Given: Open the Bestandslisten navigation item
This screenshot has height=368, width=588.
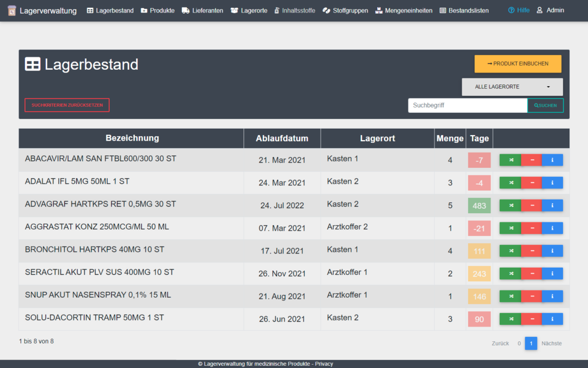Looking at the screenshot, I should click(464, 10).
